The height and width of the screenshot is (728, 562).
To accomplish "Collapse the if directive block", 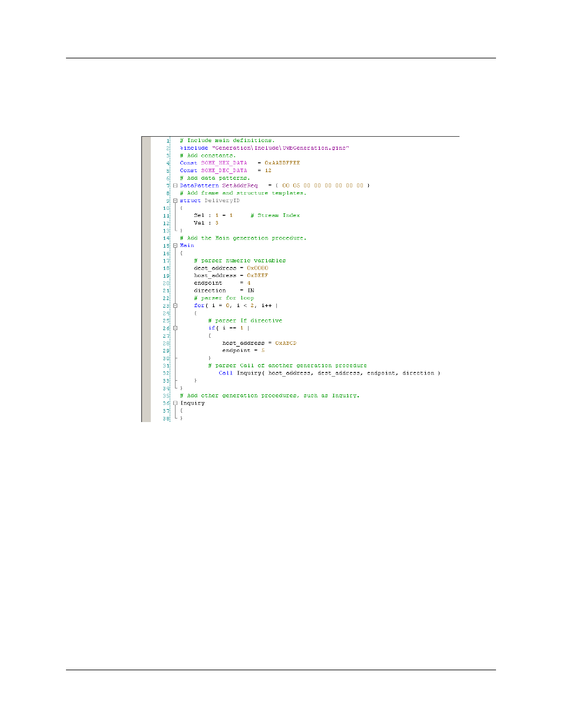I will [x=175, y=328].
